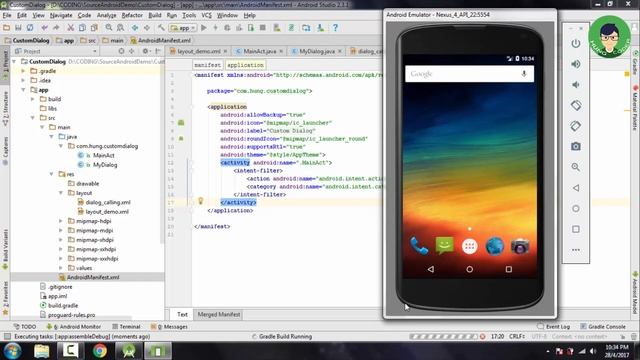Open the Refactor menu
The height and width of the screenshot is (360, 640).
(x=132, y=15)
